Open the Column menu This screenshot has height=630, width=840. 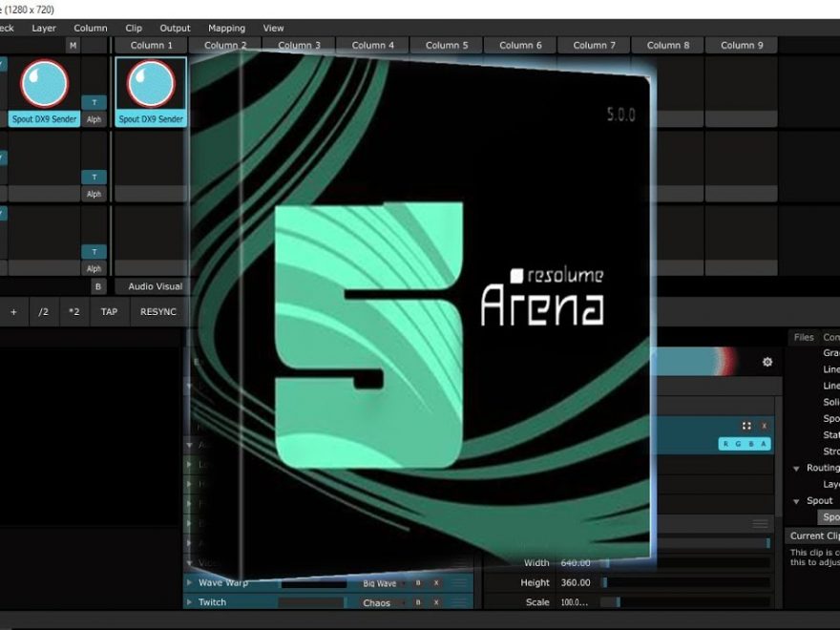91,28
